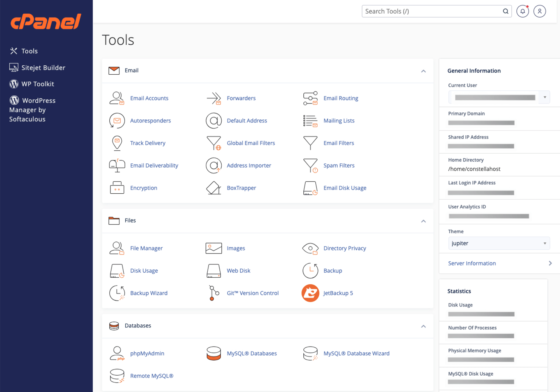
Task: Click the Mailing Lists icon
Action: (310, 121)
